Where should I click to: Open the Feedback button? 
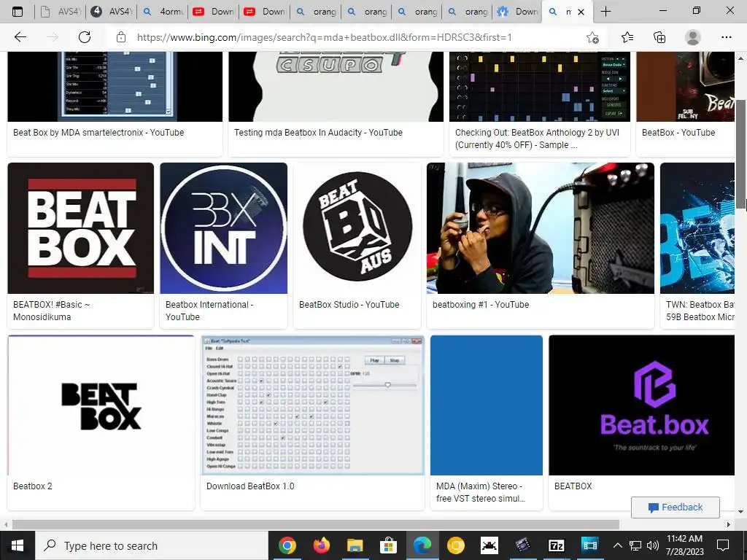click(x=675, y=507)
